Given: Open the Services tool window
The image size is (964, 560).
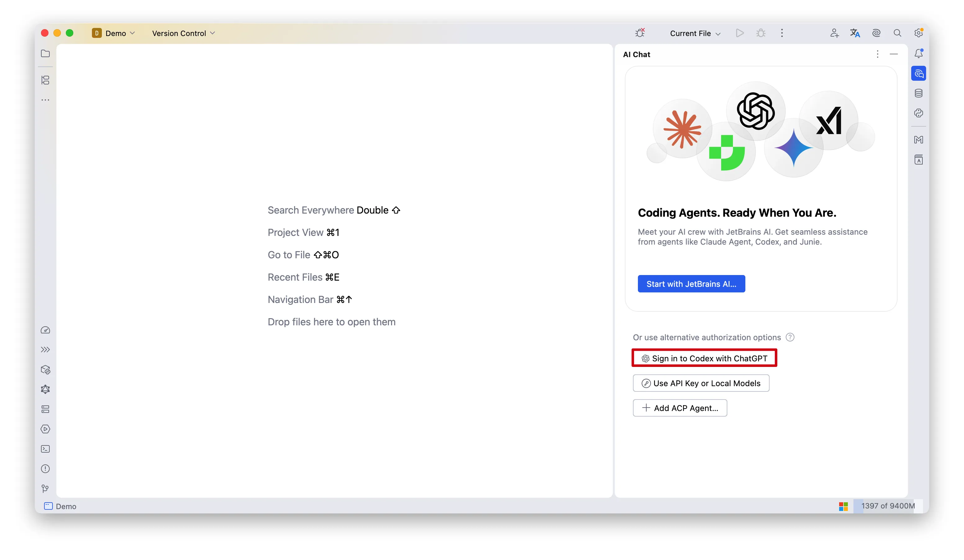Looking at the screenshot, I should point(45,409).
